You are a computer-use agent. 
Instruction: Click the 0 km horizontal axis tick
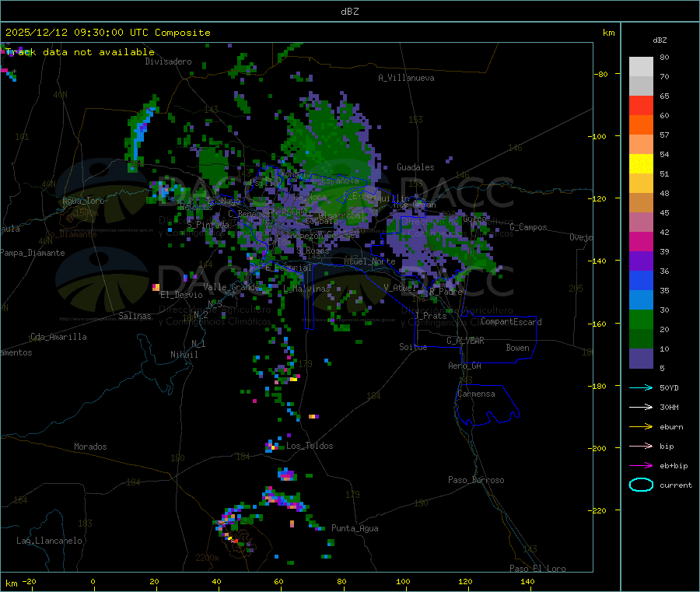(x=93, y=581)
